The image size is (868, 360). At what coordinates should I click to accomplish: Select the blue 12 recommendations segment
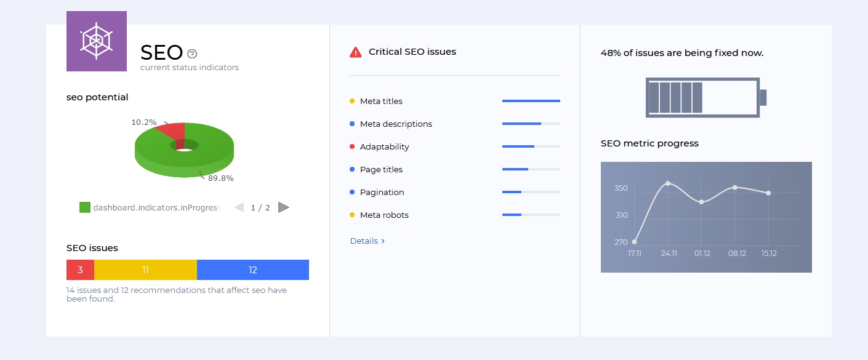pyautogui.click(x=253, y=270)
